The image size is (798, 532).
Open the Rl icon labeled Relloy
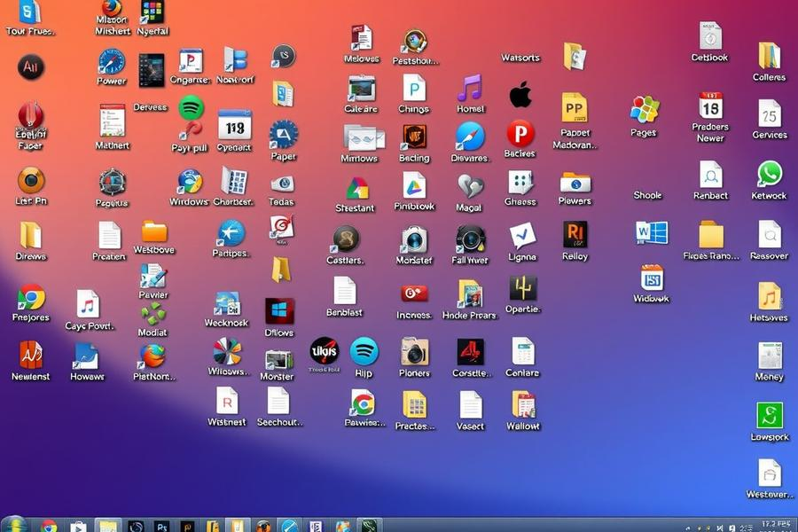tap(575, 235)
